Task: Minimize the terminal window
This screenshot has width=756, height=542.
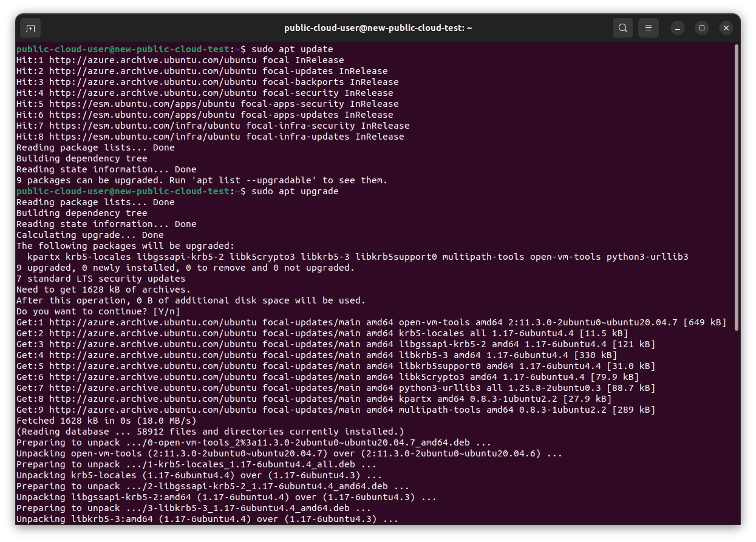Action: 678,28
